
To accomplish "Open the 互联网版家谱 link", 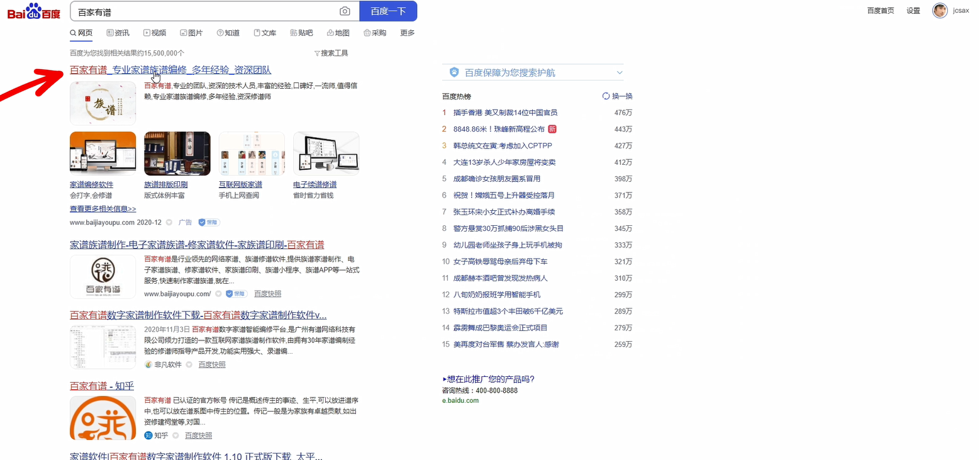I will [240, 184].
